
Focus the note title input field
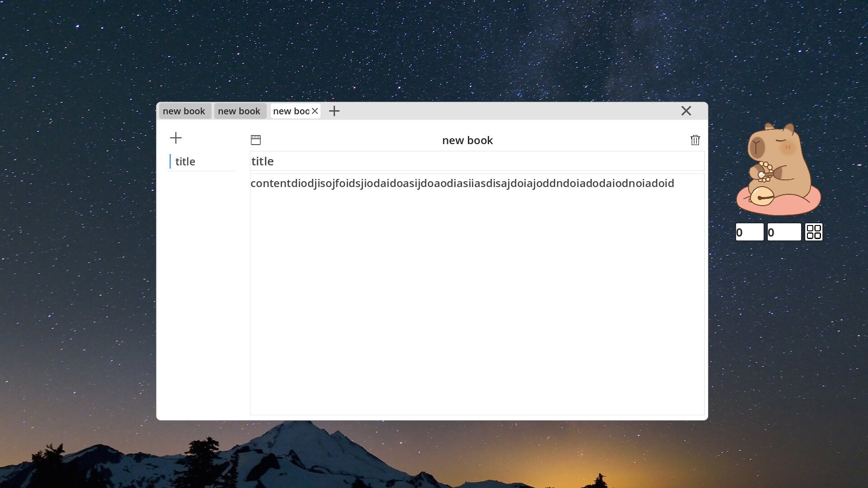(477, 161)
